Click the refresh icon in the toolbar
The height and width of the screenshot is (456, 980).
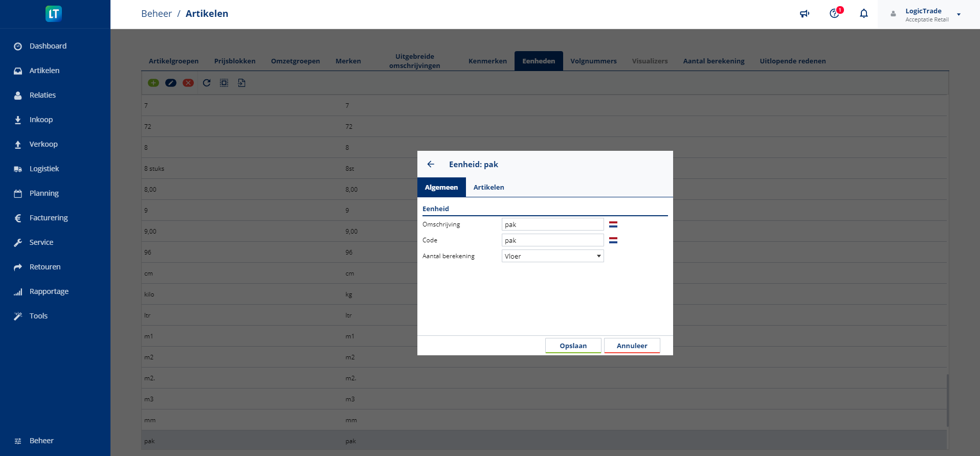pos(207,83)
